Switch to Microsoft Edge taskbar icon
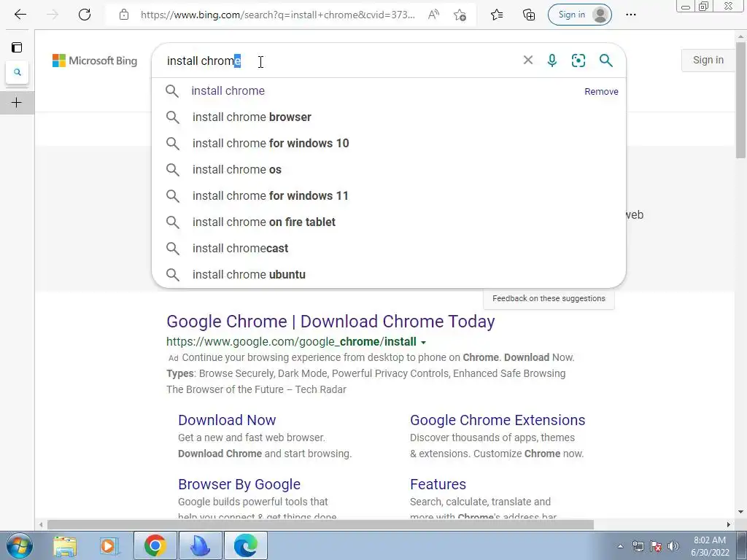Screen dimensions: 747x560 click(x=246, y=545)
